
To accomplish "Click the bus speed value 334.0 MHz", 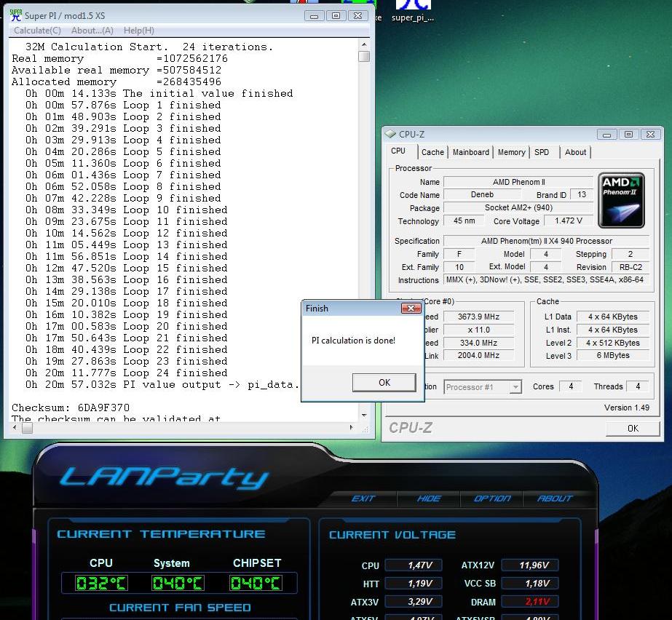I will click(478, 343).
